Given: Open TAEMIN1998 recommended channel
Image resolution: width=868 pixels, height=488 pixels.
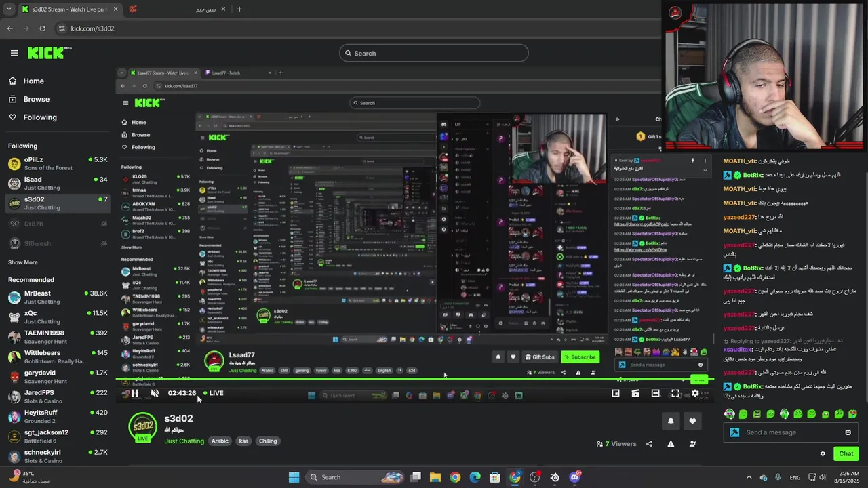Looking at the screenshot, I should pos(58,337).
